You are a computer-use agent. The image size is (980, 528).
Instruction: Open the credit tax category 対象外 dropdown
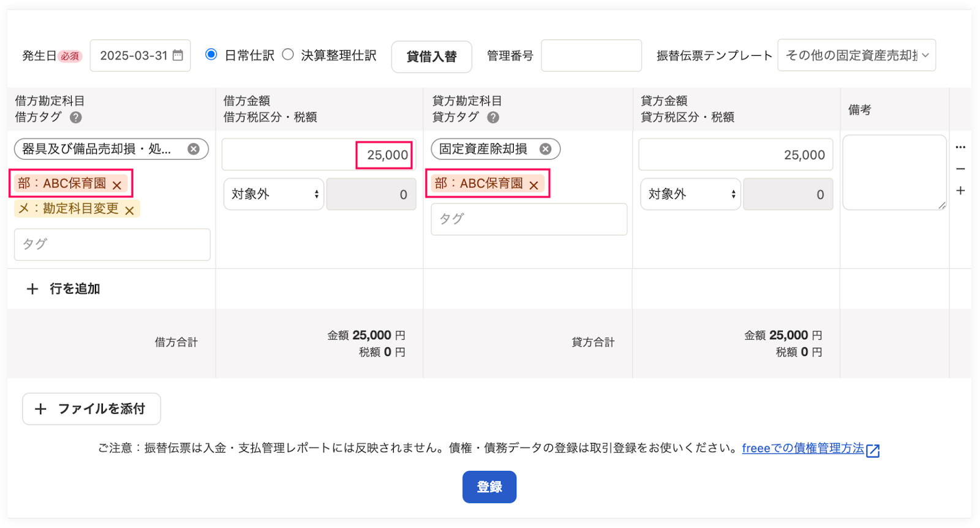[690, 194]
